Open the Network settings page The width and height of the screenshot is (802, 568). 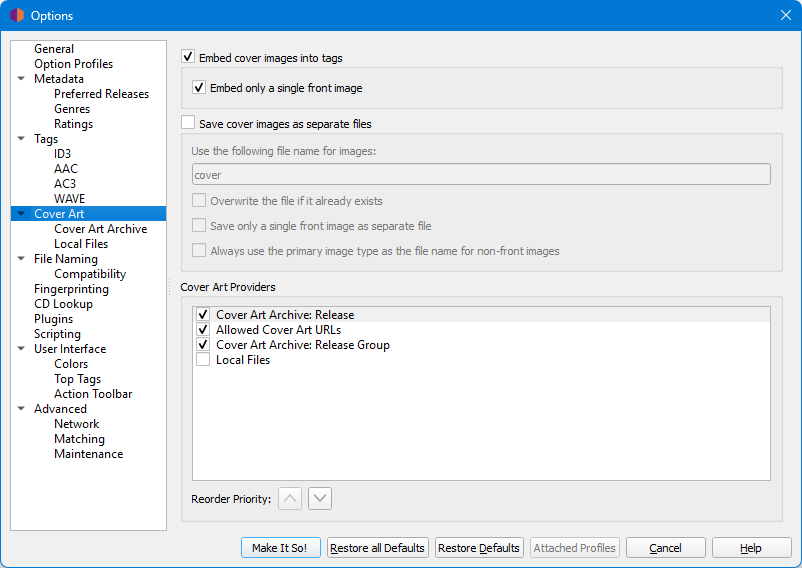[x=77, y=424]
